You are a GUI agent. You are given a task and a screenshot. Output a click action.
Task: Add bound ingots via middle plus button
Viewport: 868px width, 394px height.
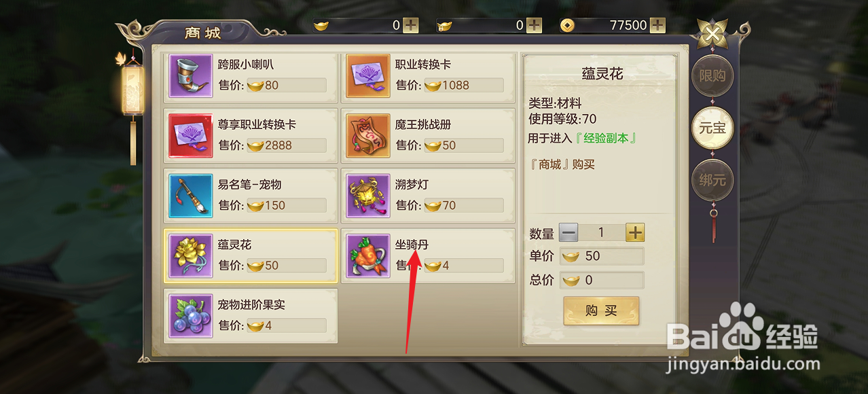pyautogui.click(x=535, y=25)
